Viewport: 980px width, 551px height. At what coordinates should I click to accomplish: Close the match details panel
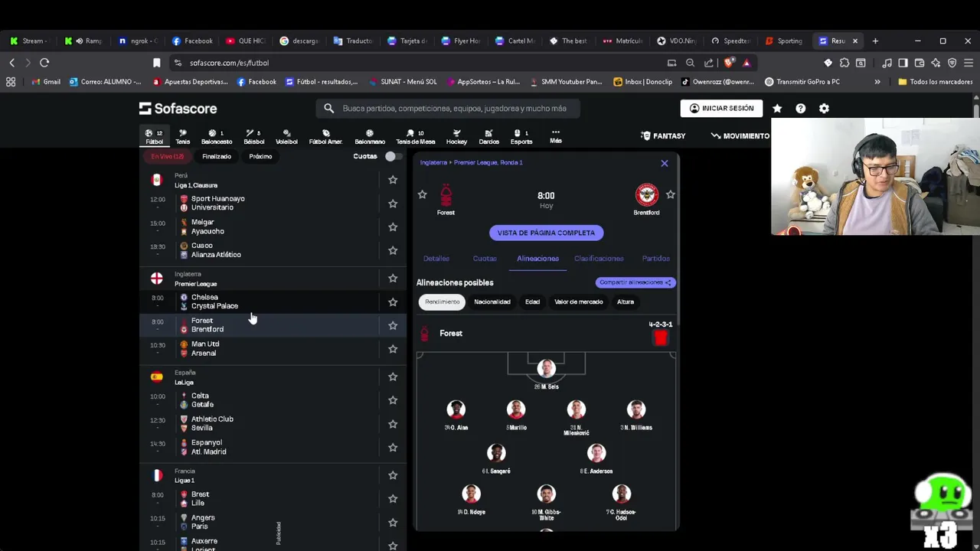click(x=665, y=163)
